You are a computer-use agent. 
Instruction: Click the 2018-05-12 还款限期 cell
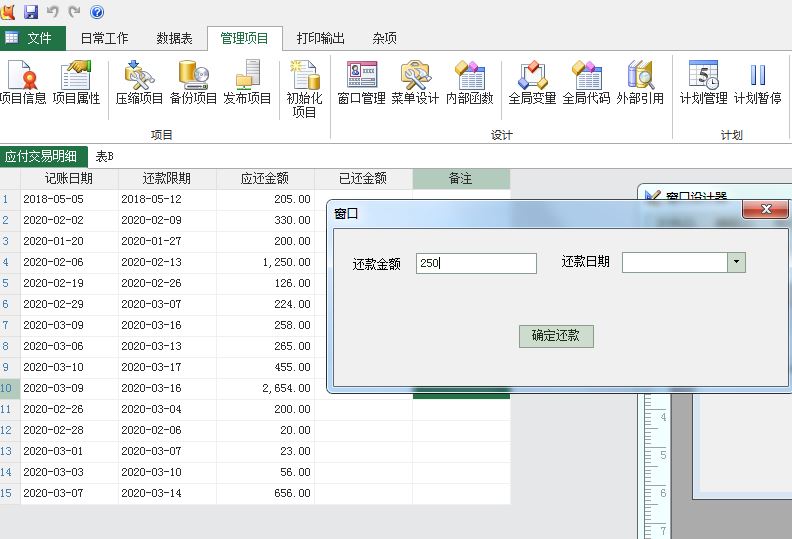coord(167,200)
